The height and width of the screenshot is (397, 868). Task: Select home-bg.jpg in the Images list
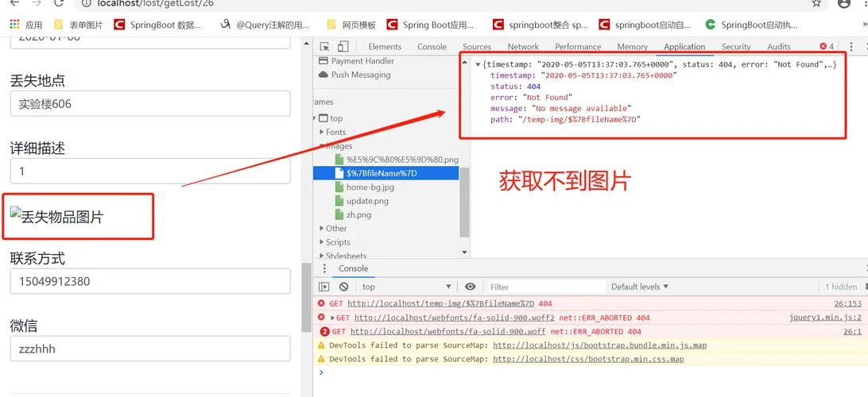370,187
